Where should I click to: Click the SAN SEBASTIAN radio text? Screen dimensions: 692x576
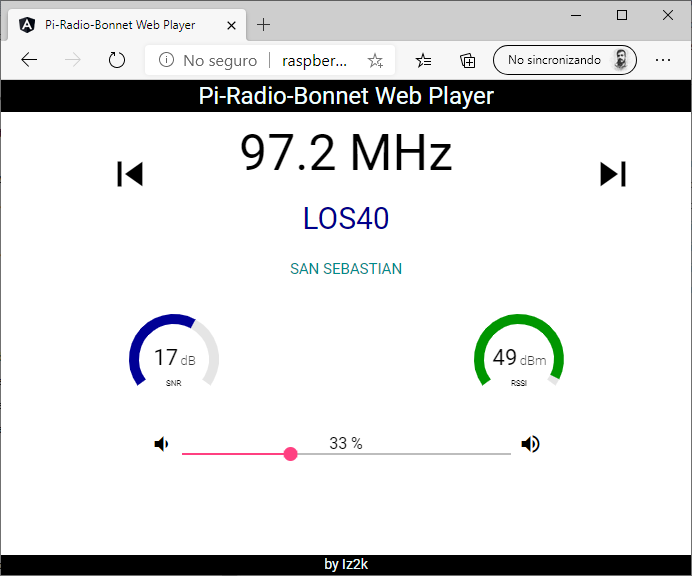346,268
